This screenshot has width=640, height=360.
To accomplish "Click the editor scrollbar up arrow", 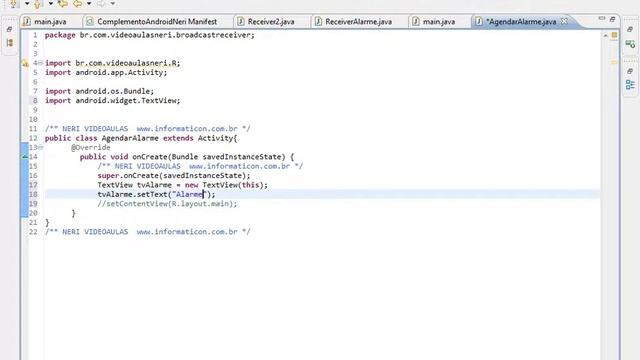I will pos(606,36).
